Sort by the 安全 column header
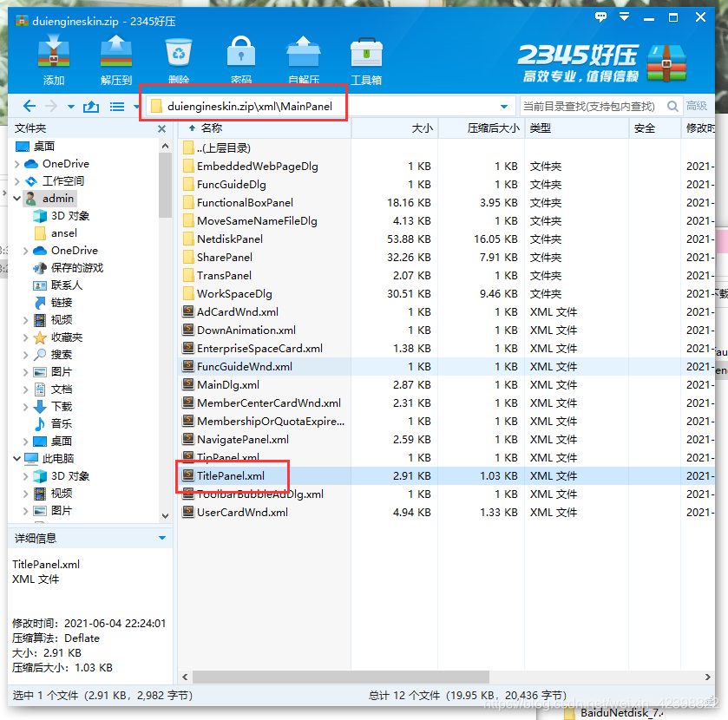 [x=654, y=128]
